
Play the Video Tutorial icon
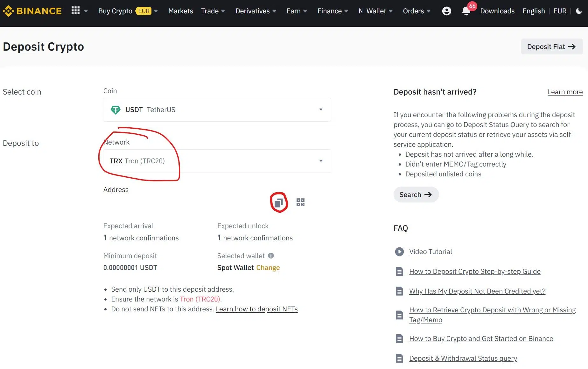pyautogui.click(x=399, y=252)
